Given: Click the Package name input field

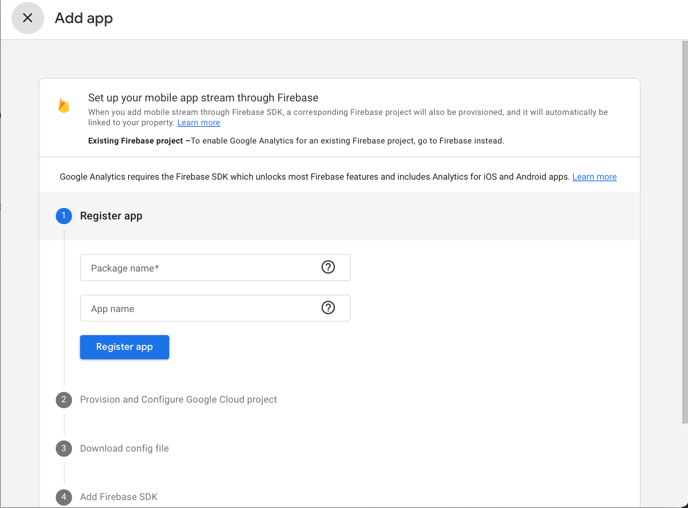Looking at the screenshot, I should click(215, 268).
